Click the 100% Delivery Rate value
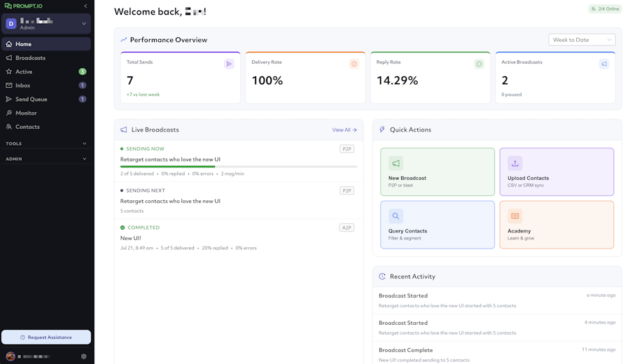Image resolution: width=630 pixels, height=364 pixels. click(x=267, y=80)
